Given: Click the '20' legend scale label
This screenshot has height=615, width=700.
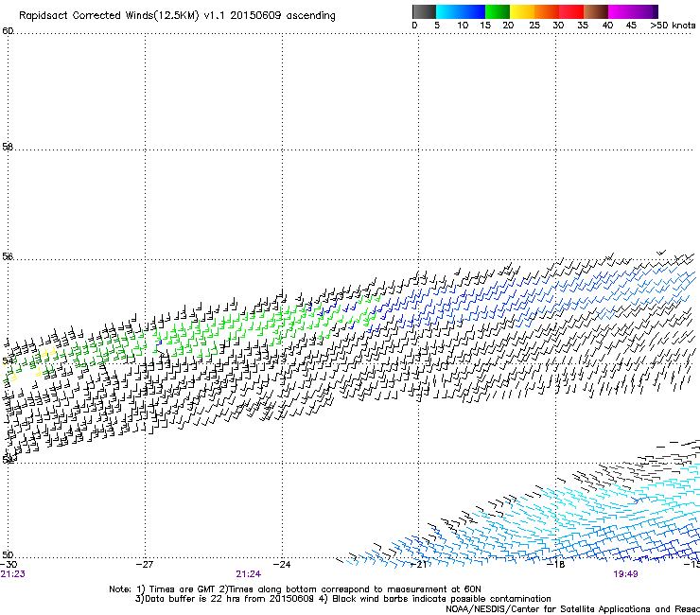Looking at the screenshot, I should (x=508, y=26).
